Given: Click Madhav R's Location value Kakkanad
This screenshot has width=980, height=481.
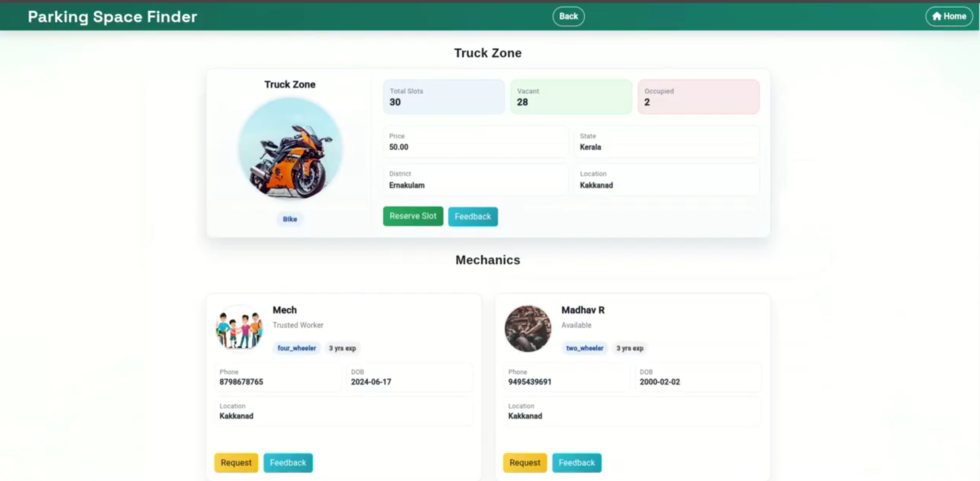Looking at the screenshot, I should point(525,416).
